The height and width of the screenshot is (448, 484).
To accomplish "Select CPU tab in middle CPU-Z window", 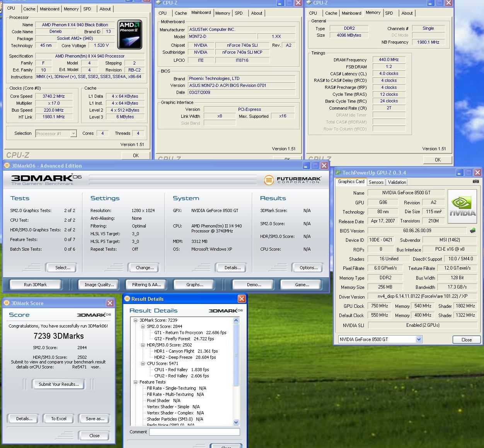I will [163, 13].
